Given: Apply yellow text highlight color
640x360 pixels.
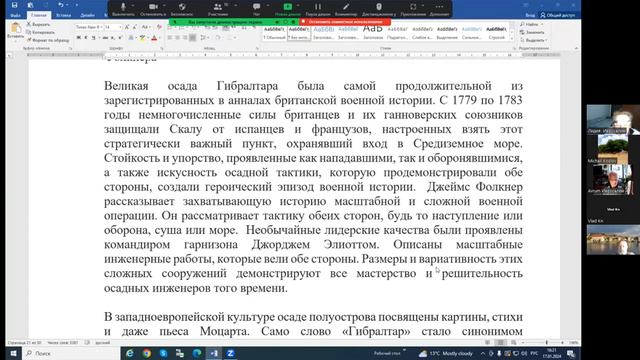Looking at the screenshot, I should [142, 38].
